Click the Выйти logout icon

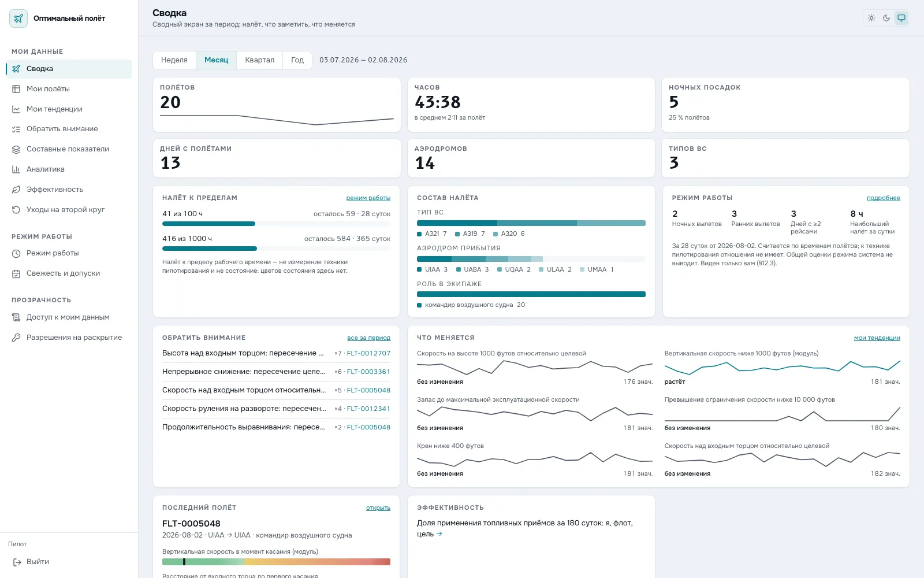click(x=16, y=562)
